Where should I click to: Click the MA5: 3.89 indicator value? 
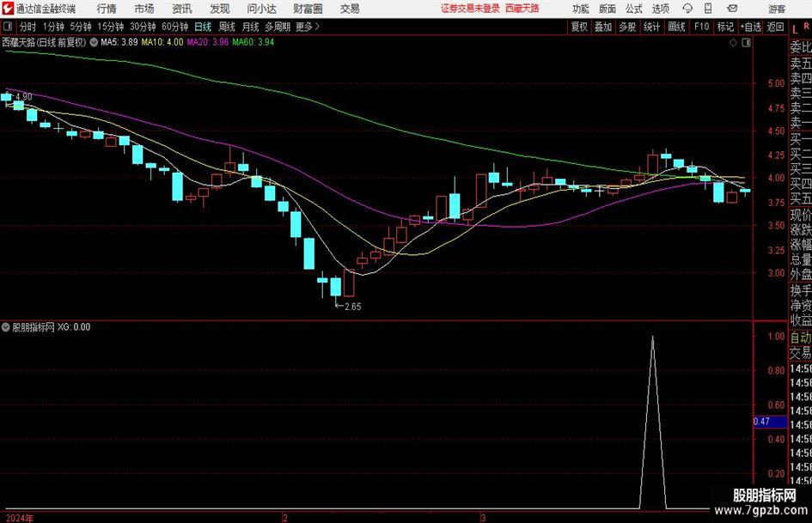(119, 42)
